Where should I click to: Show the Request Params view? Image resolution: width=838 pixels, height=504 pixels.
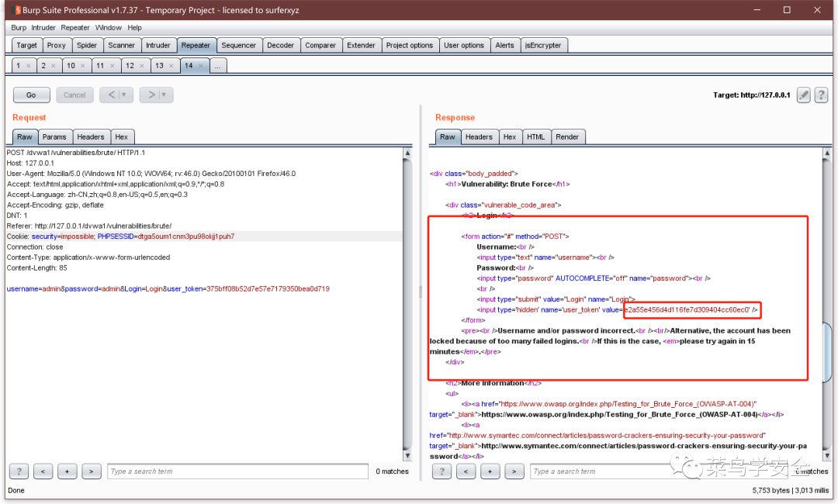click(54, 136)
